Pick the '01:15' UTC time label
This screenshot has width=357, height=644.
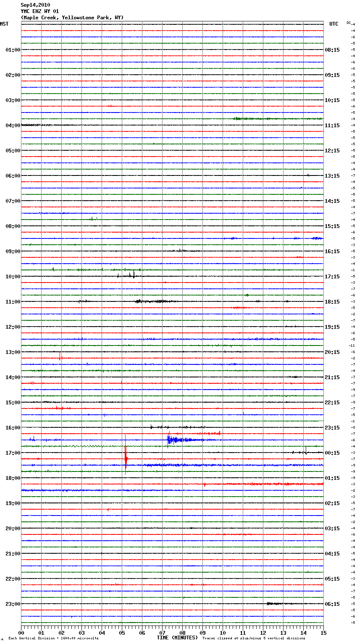[332, 478]
